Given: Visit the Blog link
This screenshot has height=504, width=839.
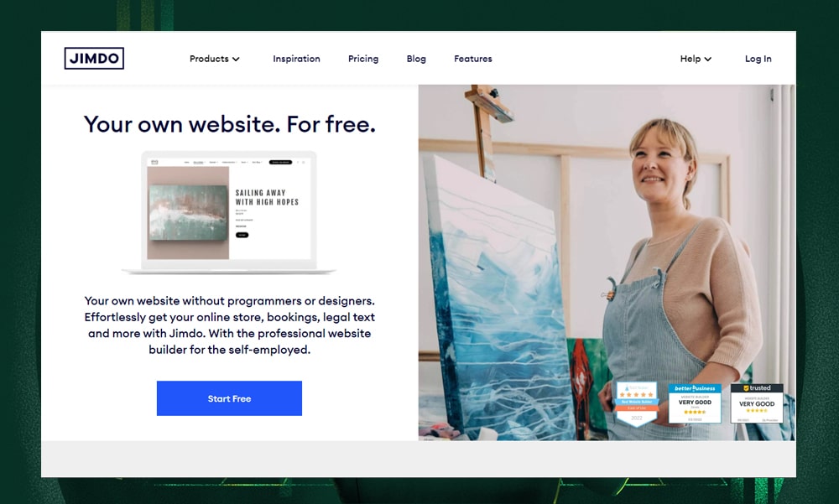Looking at the screenshot, I should 416,59.
